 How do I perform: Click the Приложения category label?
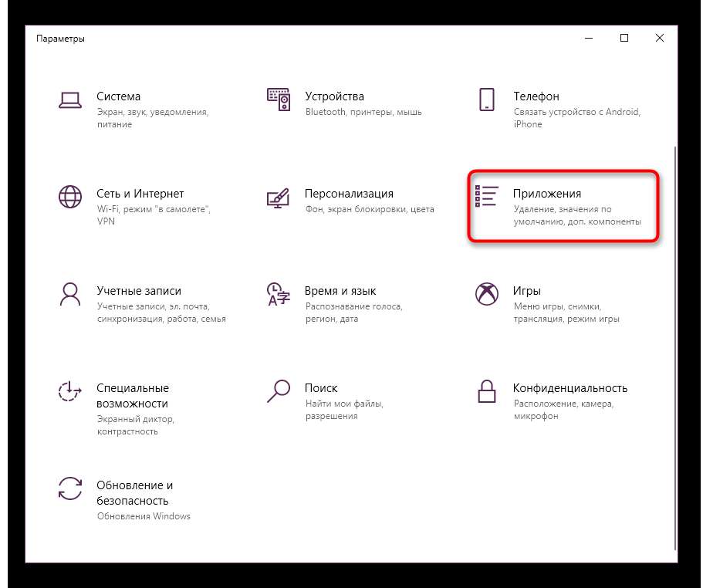[546, 194]
